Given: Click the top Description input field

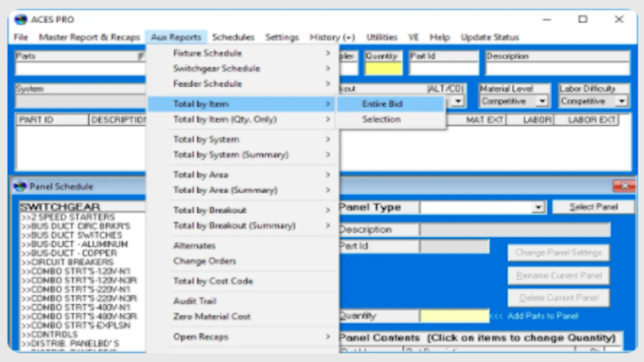Looking at the screenshot, I should point(557,69).
